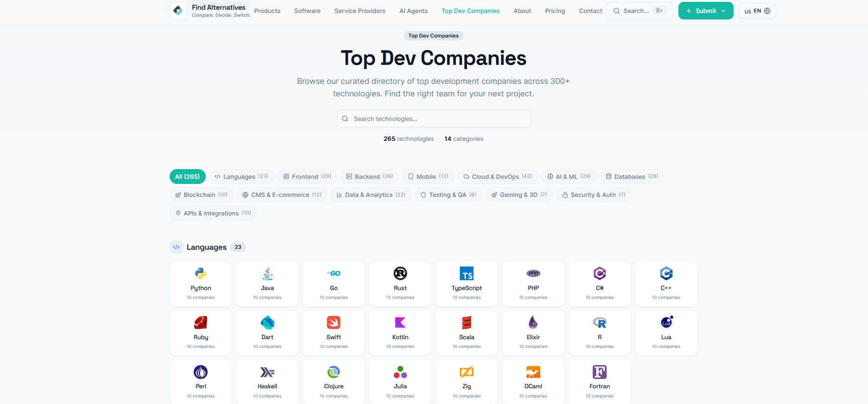Select the All (265) filter
Viewport: 868px width, 404px height.
coord(188,177)
